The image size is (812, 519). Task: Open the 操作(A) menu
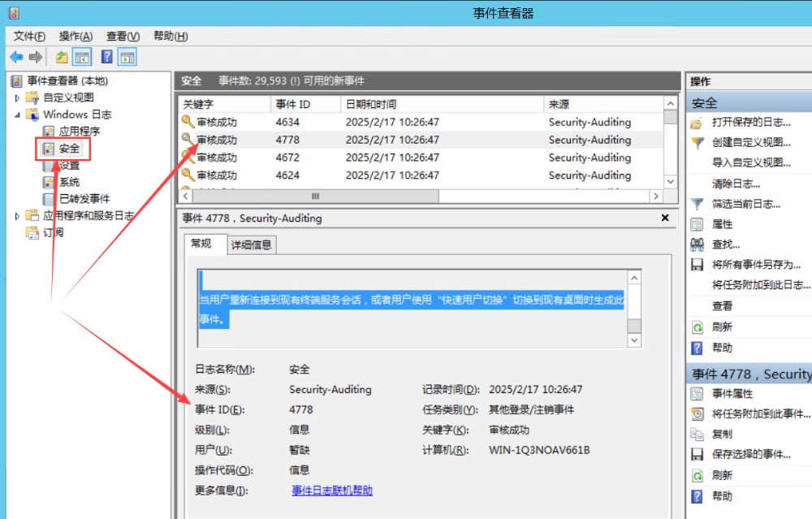[x=76, y=37]
